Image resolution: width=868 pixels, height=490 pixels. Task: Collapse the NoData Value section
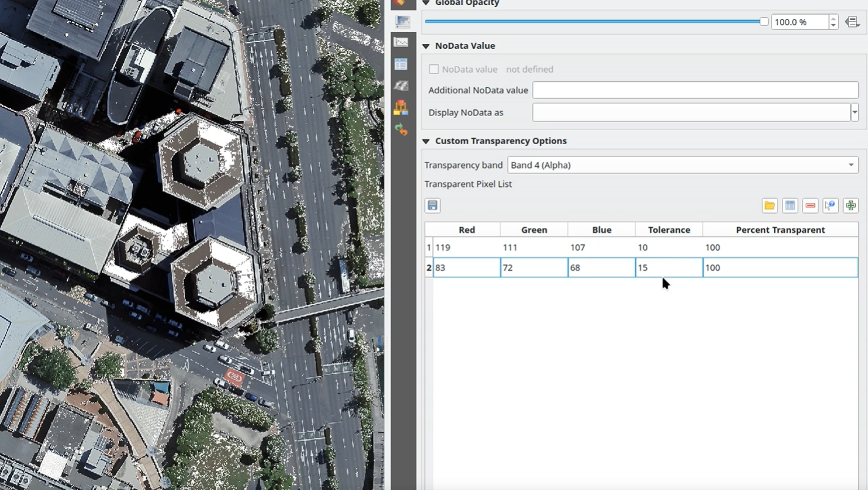pos(426,46)
